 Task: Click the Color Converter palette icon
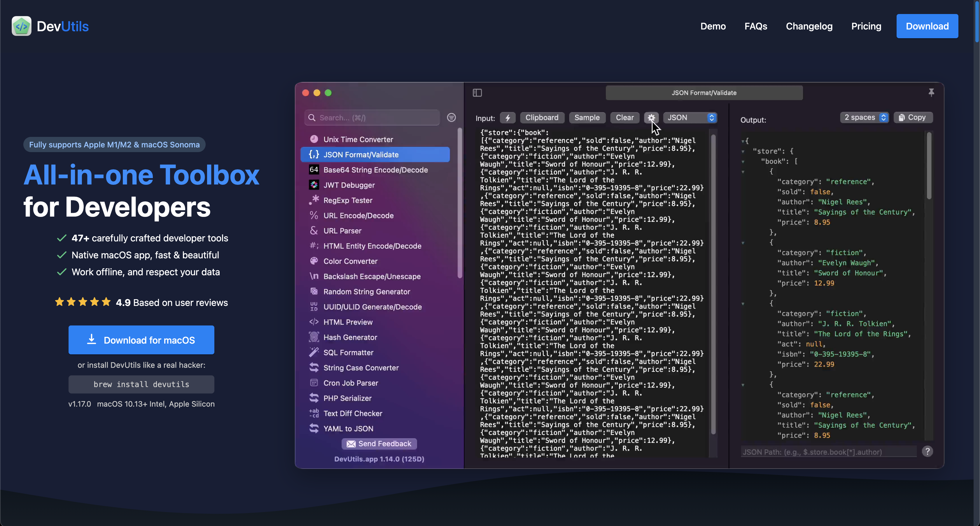click(x=314, y=261)
